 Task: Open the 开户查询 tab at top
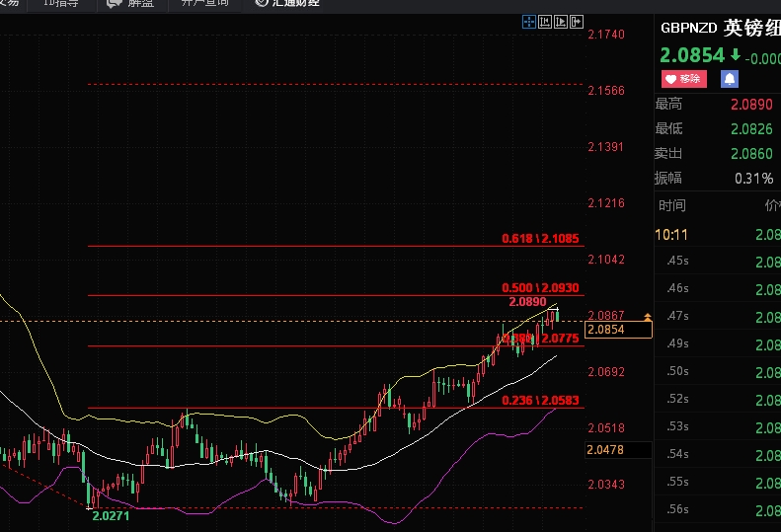(204, 3)
